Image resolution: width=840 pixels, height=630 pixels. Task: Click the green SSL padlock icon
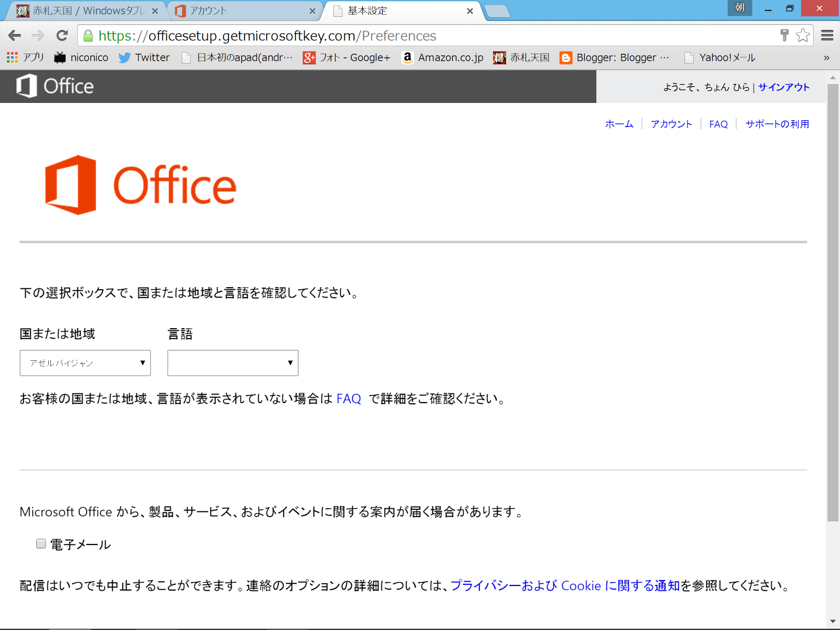[88, 36]
